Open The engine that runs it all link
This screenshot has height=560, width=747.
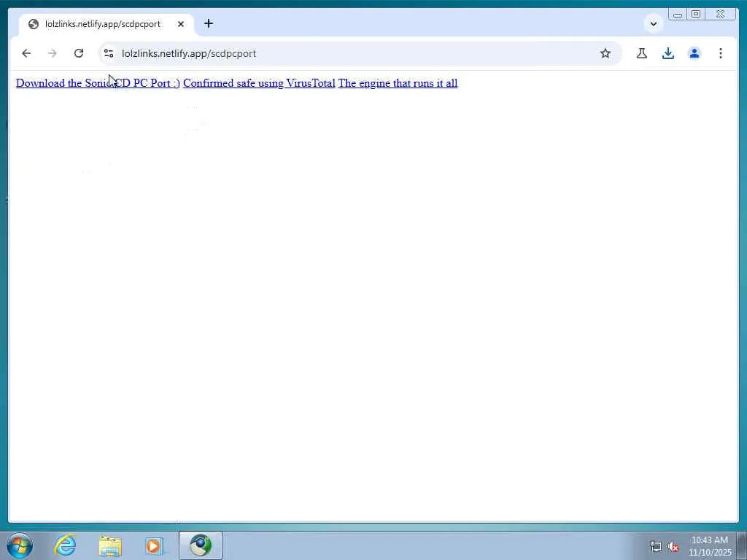[x=398, y=83]
